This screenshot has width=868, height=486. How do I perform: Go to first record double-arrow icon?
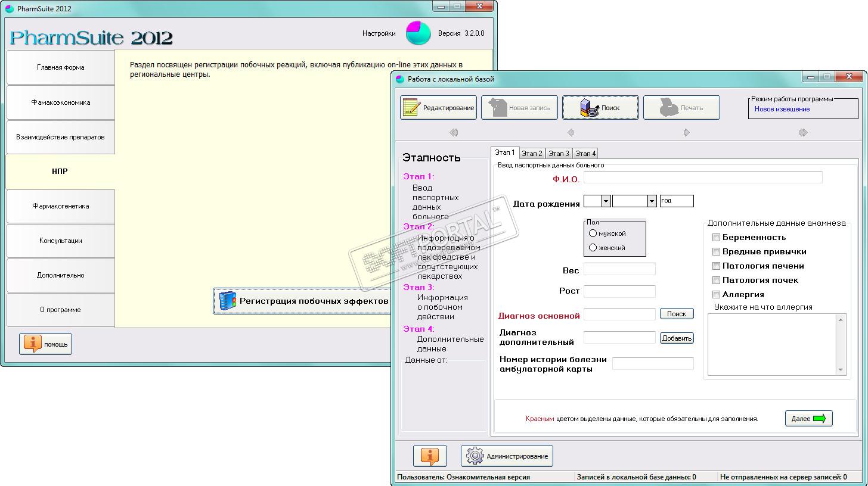point(454,133)
